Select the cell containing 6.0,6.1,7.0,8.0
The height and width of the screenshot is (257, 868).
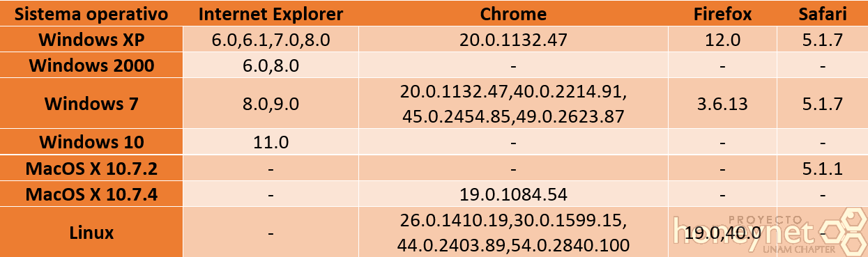271,40
